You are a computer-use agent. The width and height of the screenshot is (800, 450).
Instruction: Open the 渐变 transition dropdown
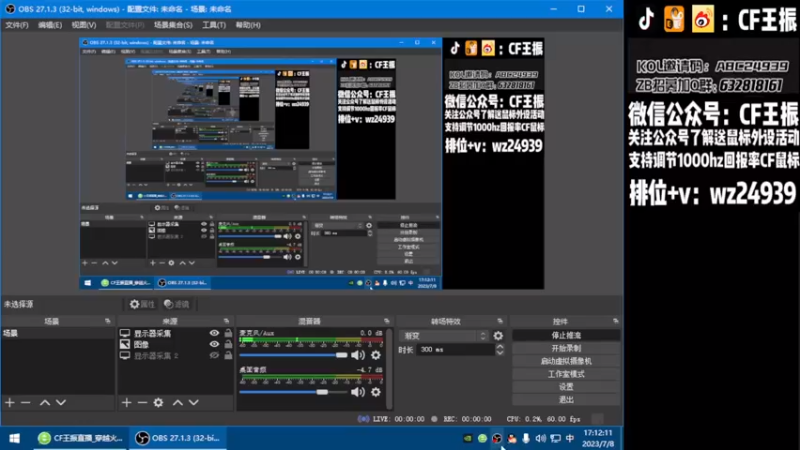click(x=445, y=336)
